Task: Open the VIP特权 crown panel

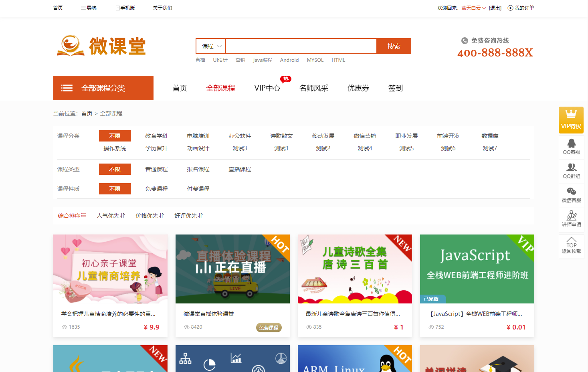Action: 571,120
